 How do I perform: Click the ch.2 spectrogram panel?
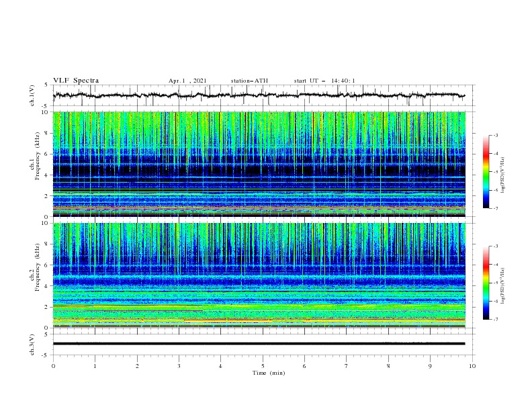point(259,275)
